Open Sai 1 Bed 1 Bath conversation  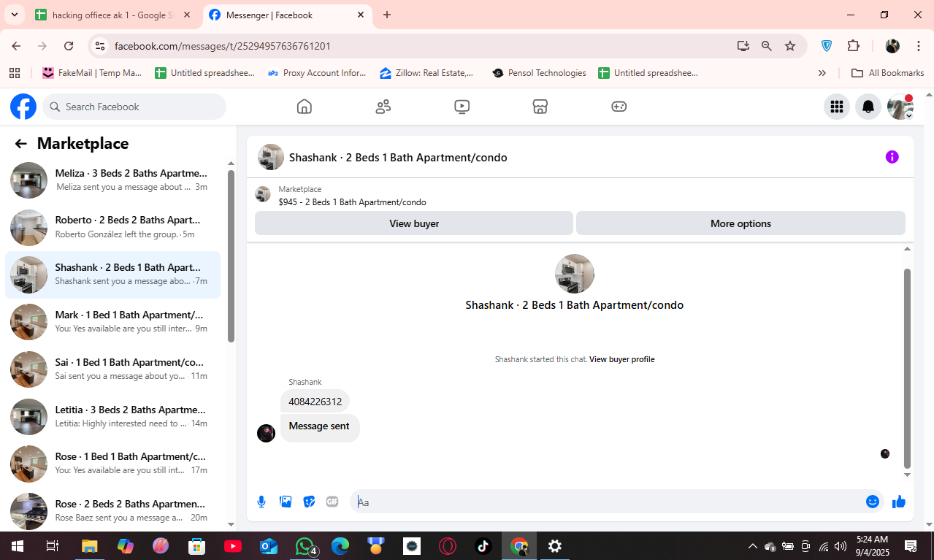coord(112,369)
